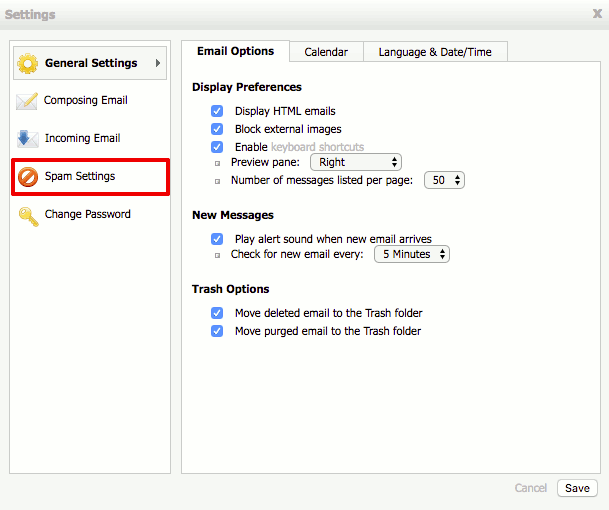Uncheck Display HTML emails
The image size is (609, 510).
(217, 111)
